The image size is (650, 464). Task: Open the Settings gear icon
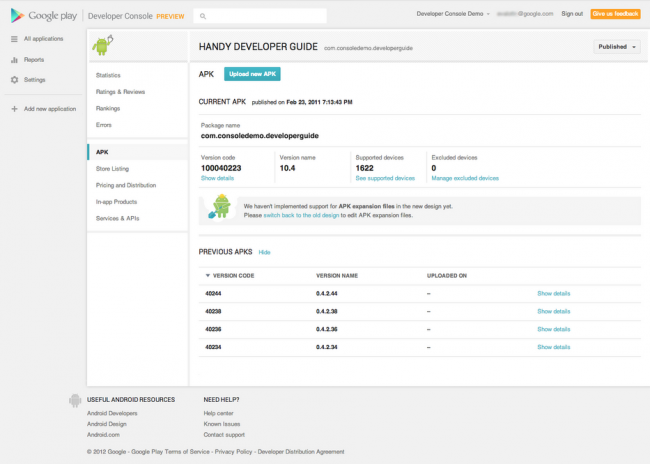[x=15, y=80]
